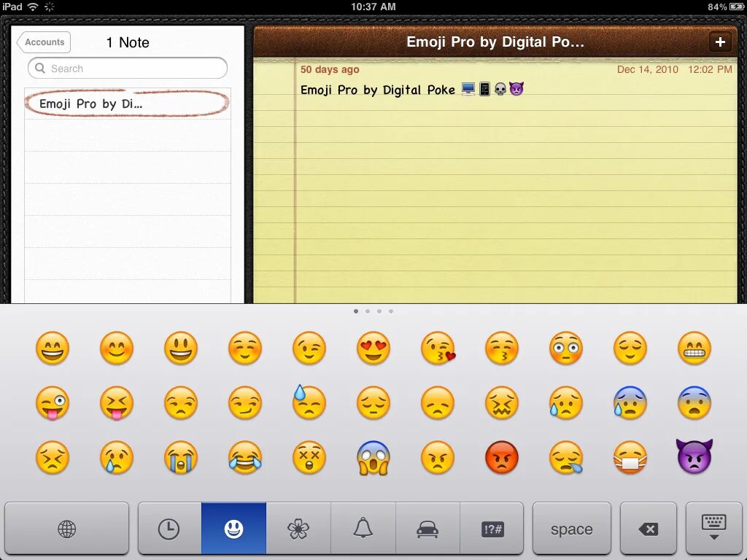Pick the relieved face emoji
The image size is (747, 560).
[630, 348]
